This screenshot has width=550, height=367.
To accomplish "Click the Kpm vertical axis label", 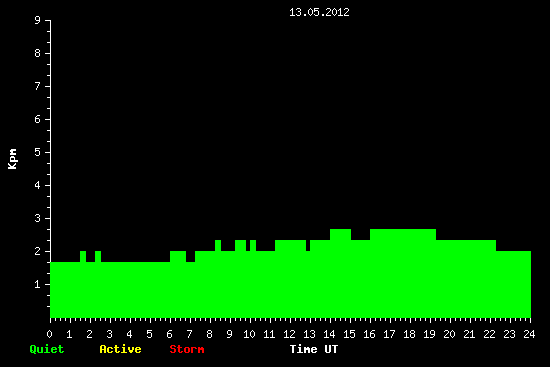I will [x=12, y=159].
